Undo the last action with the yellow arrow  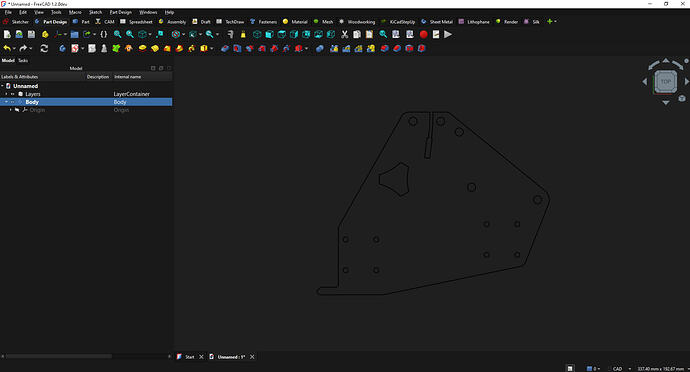7,48
